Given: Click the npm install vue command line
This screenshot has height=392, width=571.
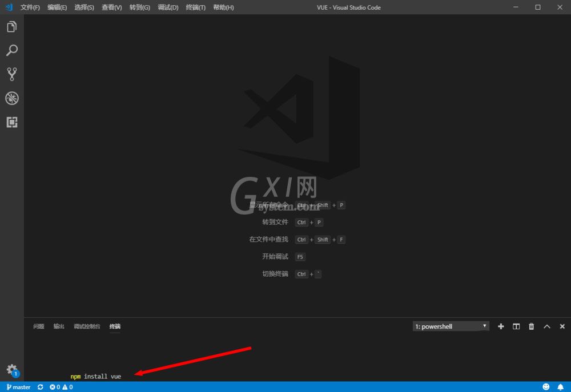Looking at the screenshot, I should click(x=96, y=377).
